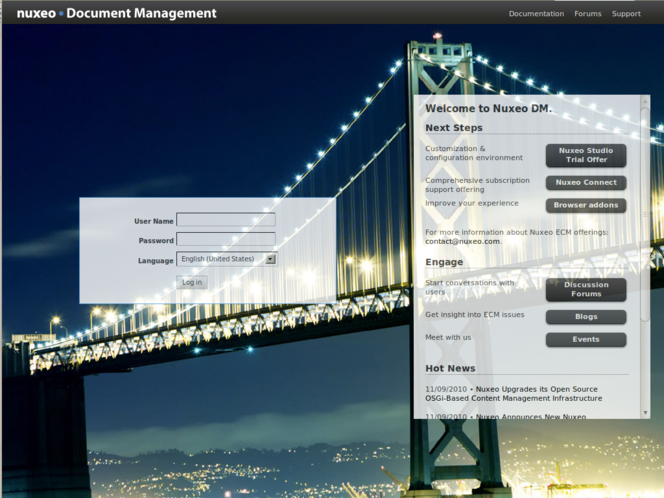Open the Nuxeo Studio Trial Offer
The width and height of the screenshot is (664, 498).
click(586, 155)
